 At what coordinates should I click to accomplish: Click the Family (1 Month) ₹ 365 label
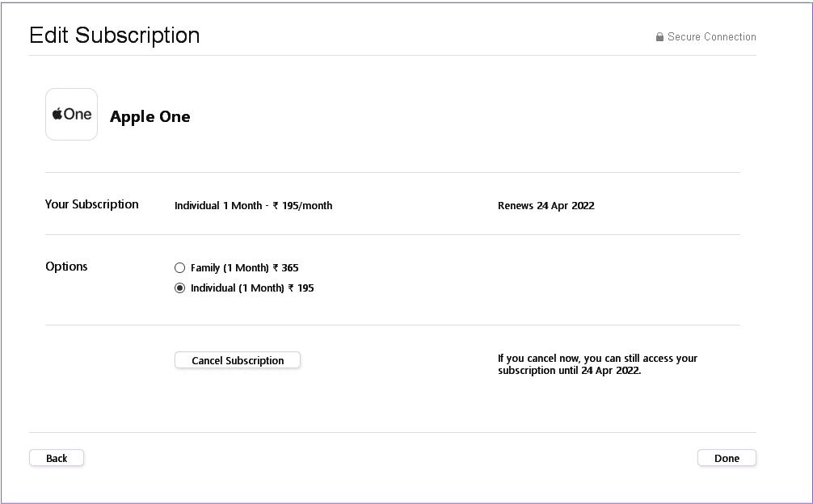pyautogui.click(x=245, y=268)
